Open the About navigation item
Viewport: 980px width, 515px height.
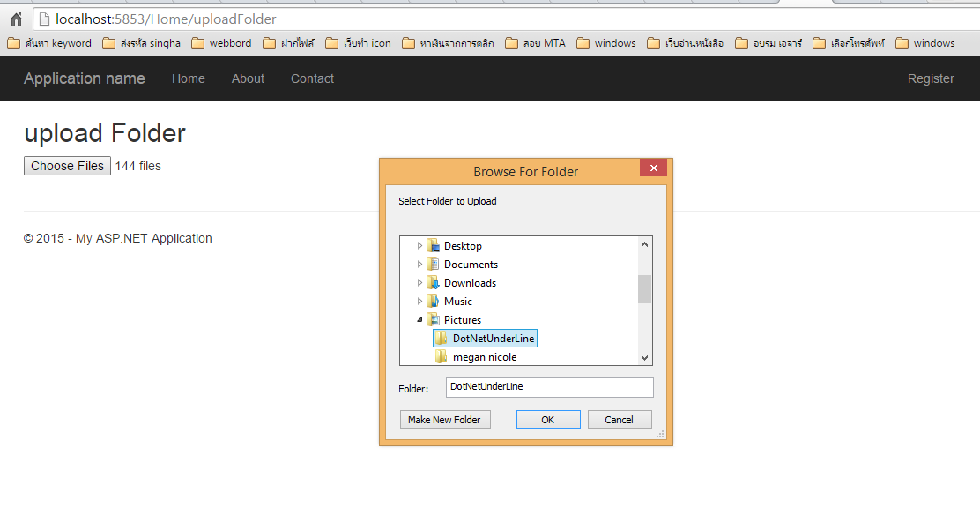click(x=248, y=78)
